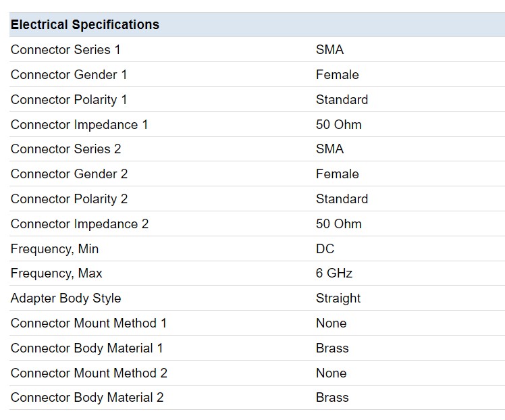Image resolution: width=505 pixels, height=420 pixels.
Task: Select the Connector Gender 1 row label
Action: click(x=69, y=75)
